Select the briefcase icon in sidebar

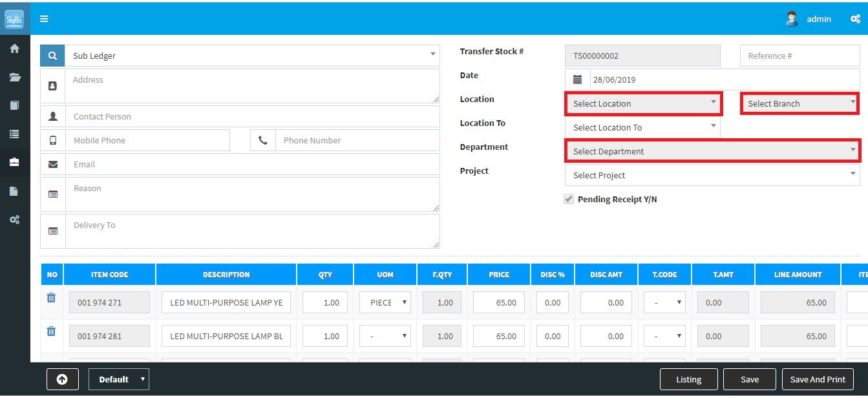coord(14,163)
